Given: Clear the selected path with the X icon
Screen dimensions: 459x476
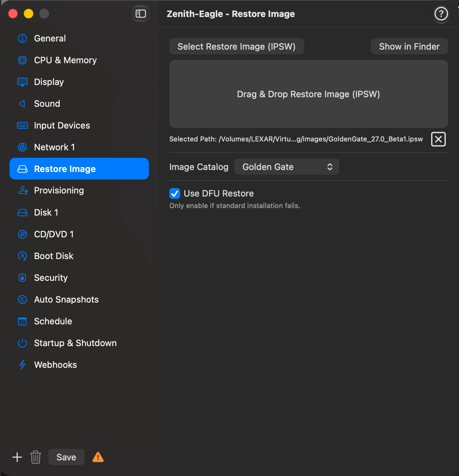Looking at the screenshot, I should point(439,139).
